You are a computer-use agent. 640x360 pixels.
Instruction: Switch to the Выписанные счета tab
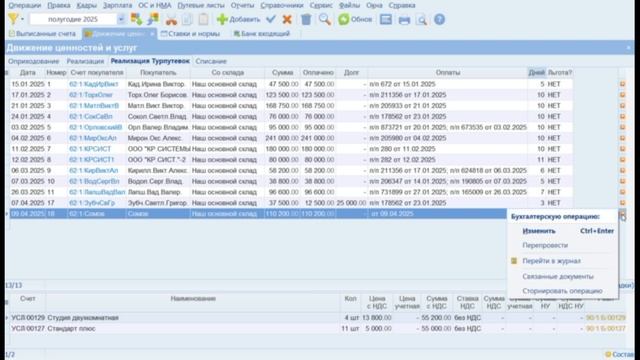click(42, 34)
